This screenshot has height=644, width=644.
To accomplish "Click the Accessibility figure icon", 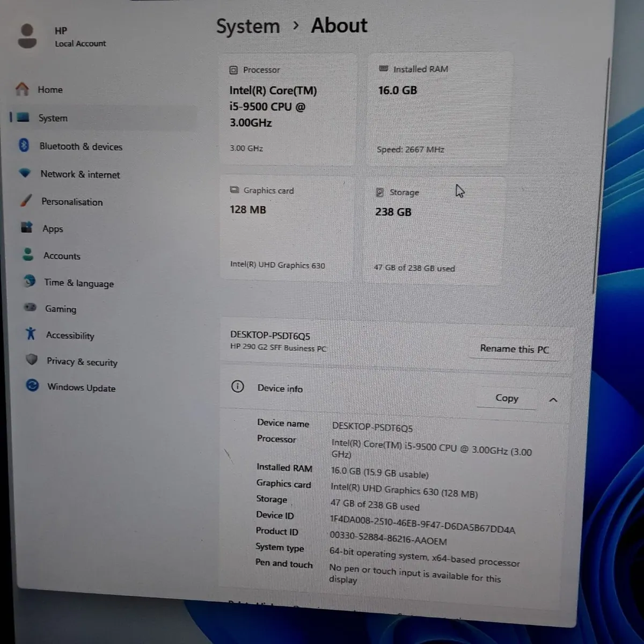I will 31,334.
